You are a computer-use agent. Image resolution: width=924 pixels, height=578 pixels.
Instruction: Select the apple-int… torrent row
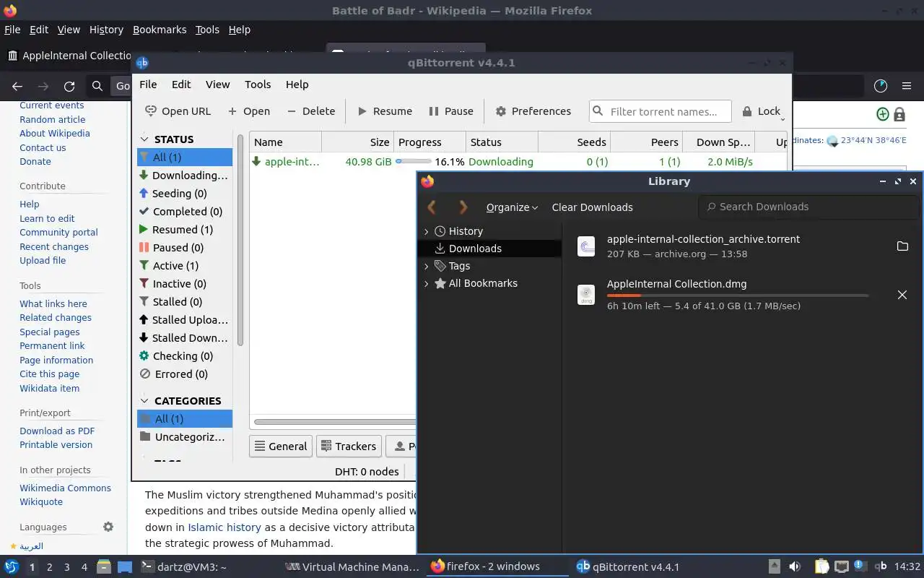pos(519,162)
